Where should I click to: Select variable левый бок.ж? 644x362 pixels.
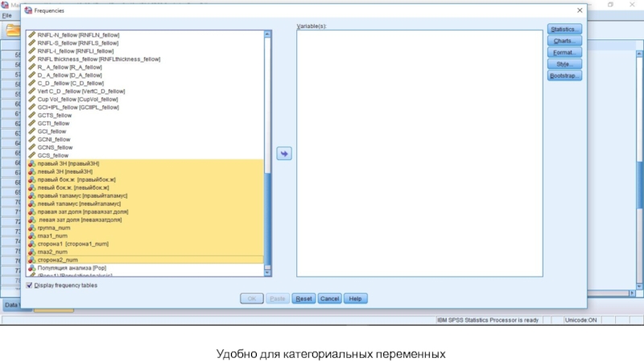[73, 187]
